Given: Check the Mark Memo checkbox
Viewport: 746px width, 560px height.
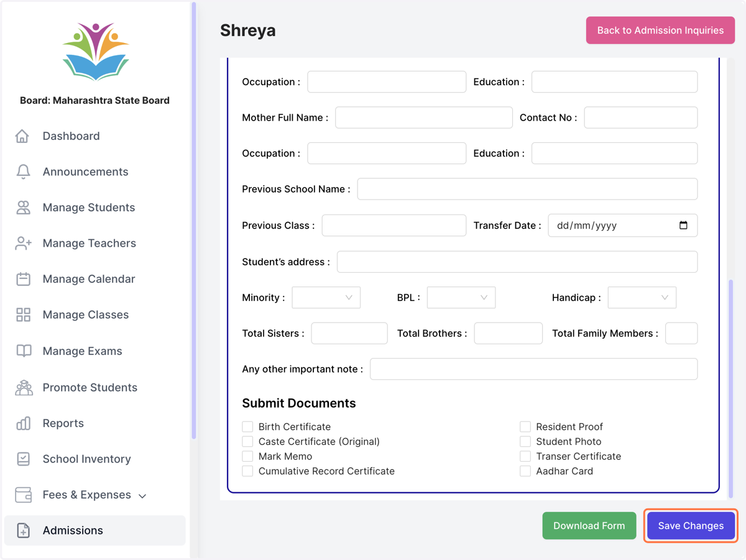Looking at the screenshot, I should (x=247, y=457).
